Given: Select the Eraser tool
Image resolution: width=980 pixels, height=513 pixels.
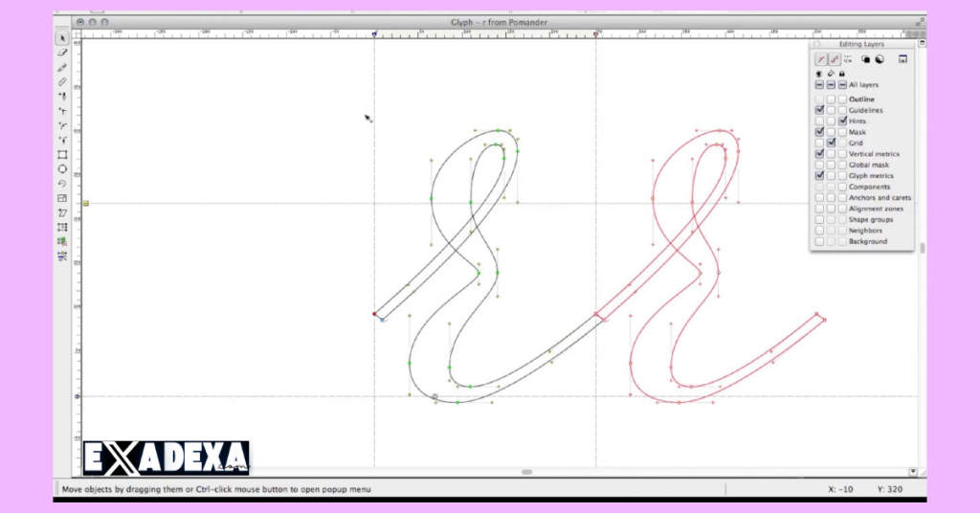Looking at the screenshot, I should click(x=62, y=53).
